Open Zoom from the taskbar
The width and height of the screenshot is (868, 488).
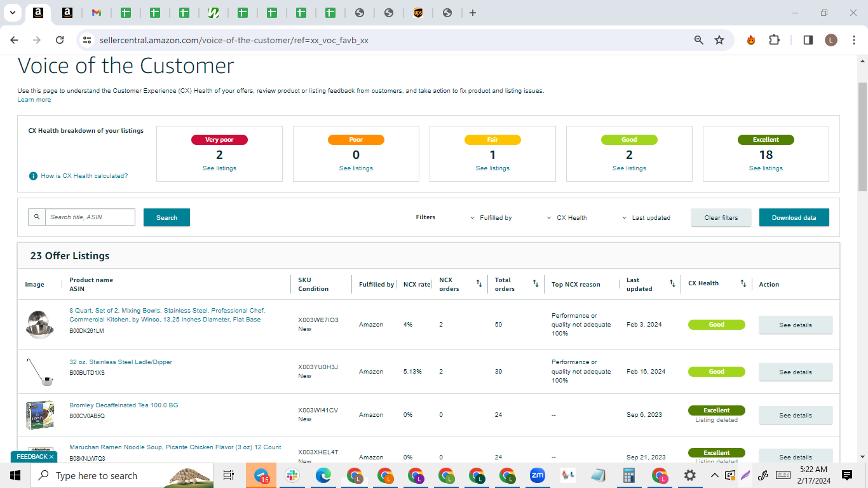click(538, 475)
